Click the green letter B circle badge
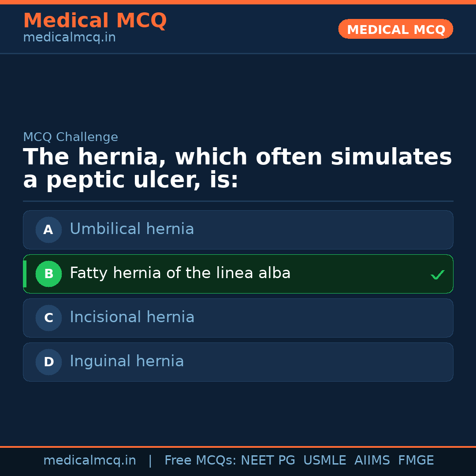The image size is (476, 476). click(48, 274)
